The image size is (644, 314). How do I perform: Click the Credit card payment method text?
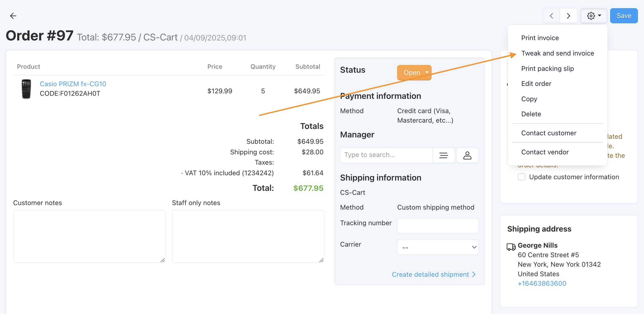coord(425,116)
